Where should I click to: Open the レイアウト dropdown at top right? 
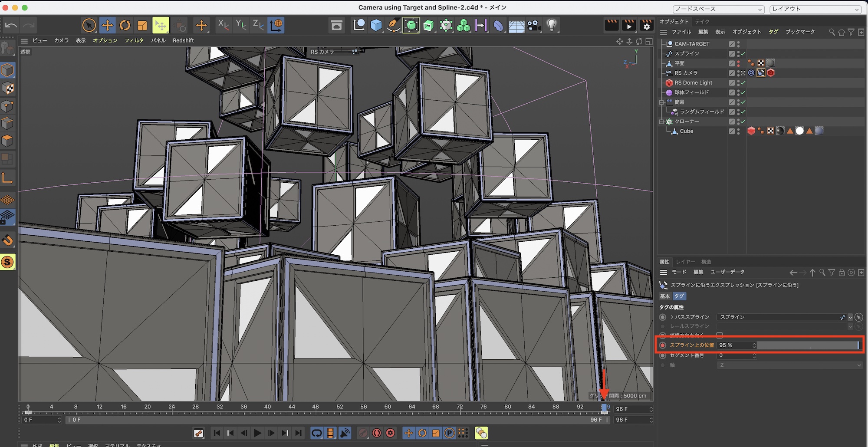(815, 9)
